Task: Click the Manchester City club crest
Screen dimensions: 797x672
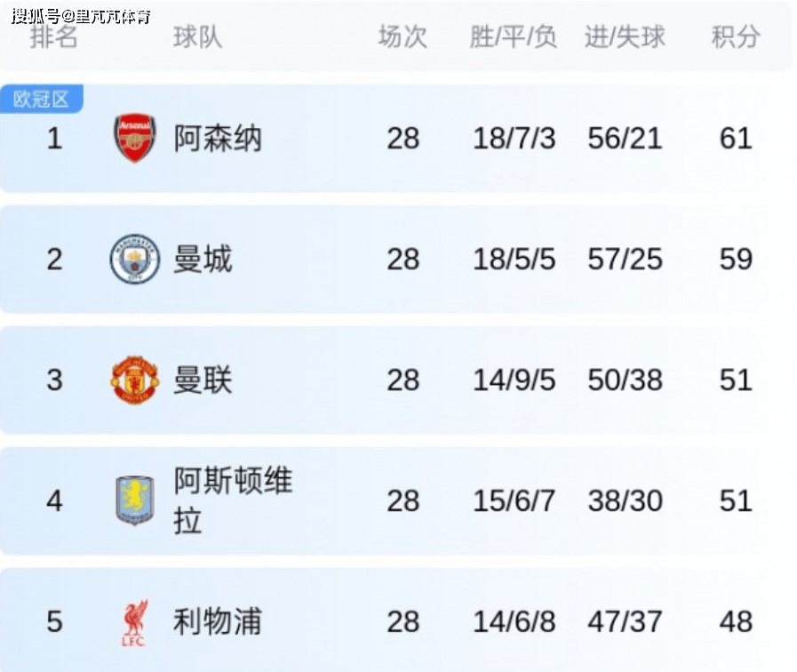Action: (x=135, y=259)
